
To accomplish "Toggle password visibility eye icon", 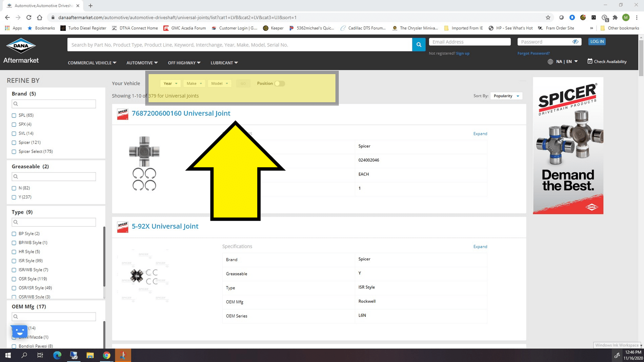I will [x=575, y=42].
